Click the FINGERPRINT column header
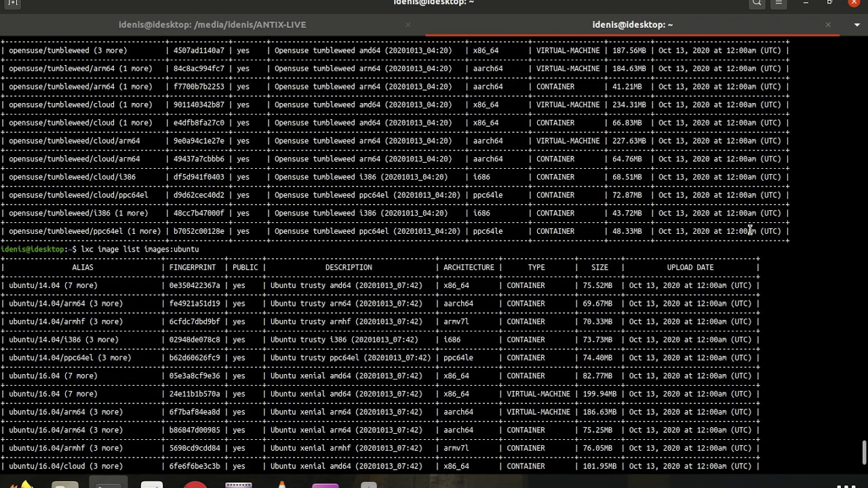Viewport: 868px width, 488px height. point(193,268)
